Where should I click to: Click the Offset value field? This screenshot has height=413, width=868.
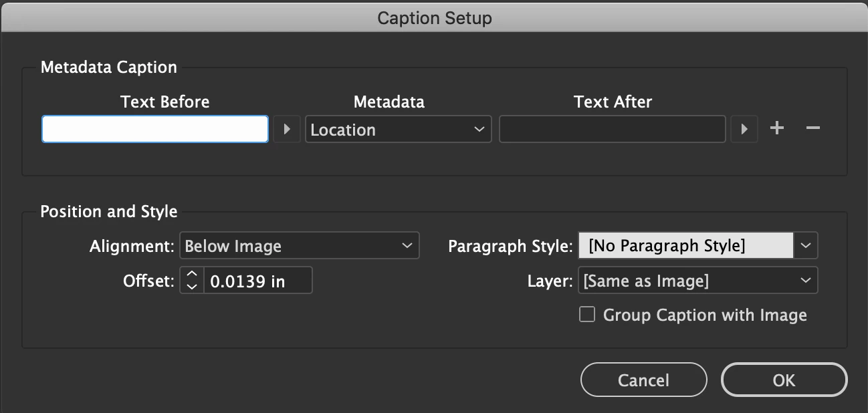[257, 281]
